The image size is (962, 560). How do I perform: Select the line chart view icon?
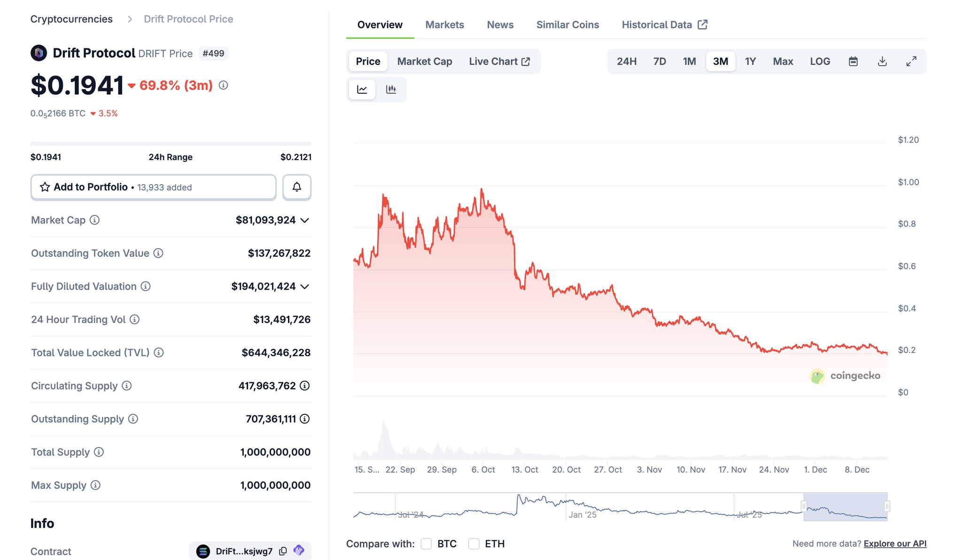tap(362, 89)
